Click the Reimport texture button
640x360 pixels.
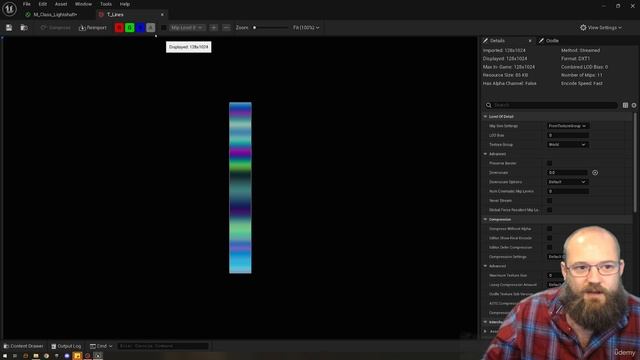[93, 28]
